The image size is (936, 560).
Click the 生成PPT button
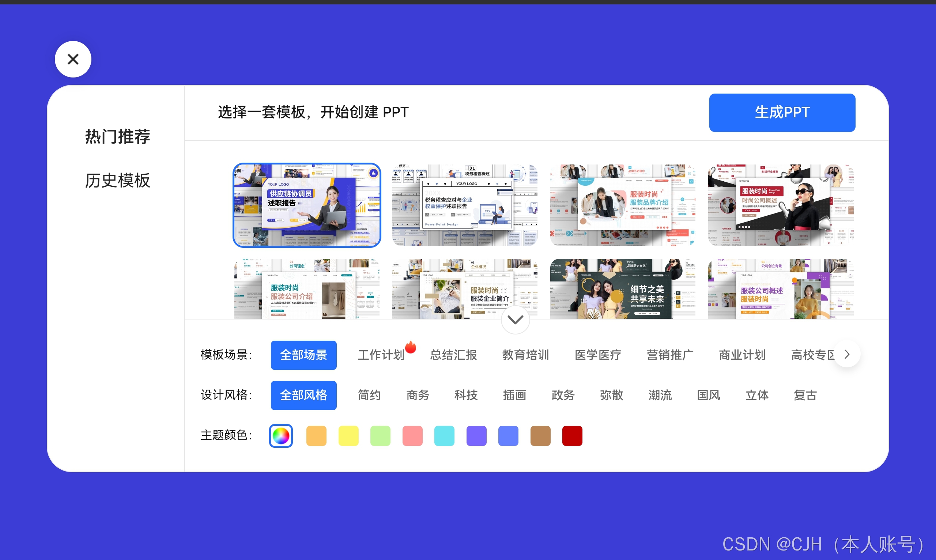tap(782, 113)
